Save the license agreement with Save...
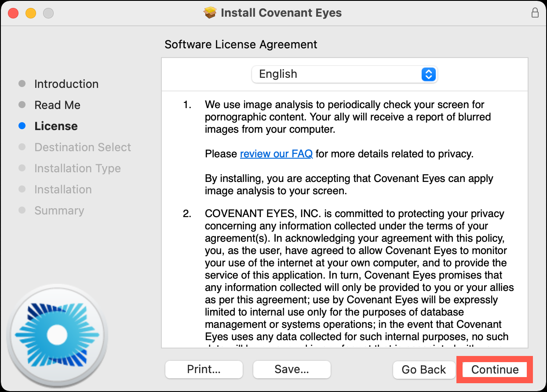The width and height of the screenshot is (547, 392). pos(292,370)
